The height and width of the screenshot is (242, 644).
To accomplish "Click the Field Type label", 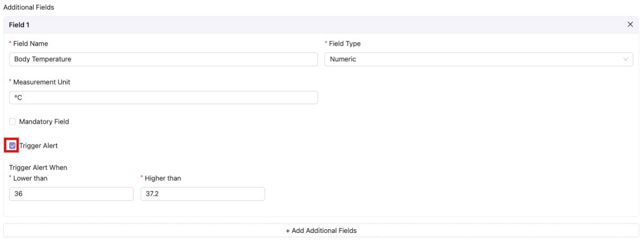I will 344,44.
